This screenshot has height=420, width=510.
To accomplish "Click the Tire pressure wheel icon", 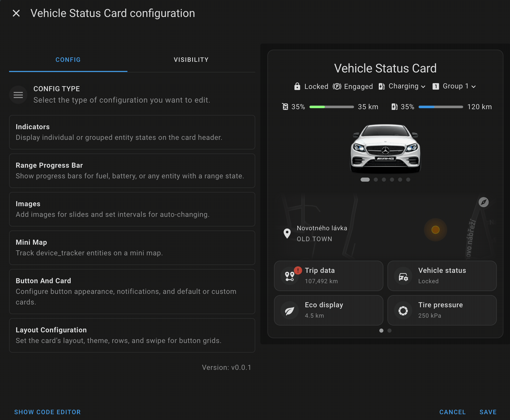I will (x=403, y=310).
